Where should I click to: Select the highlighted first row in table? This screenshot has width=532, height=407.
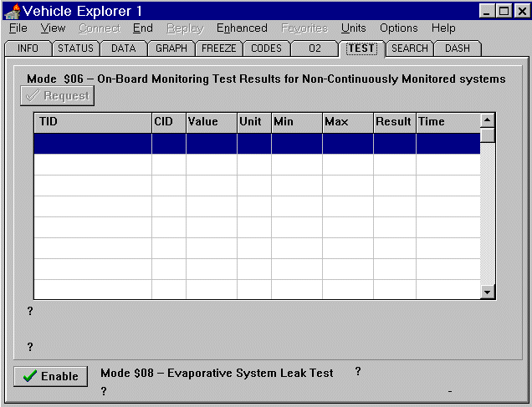(x=257, y=143)
